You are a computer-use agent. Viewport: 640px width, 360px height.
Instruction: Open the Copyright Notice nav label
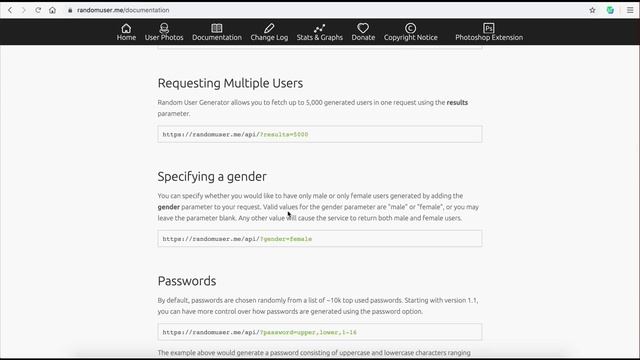(x=410, y=38)
